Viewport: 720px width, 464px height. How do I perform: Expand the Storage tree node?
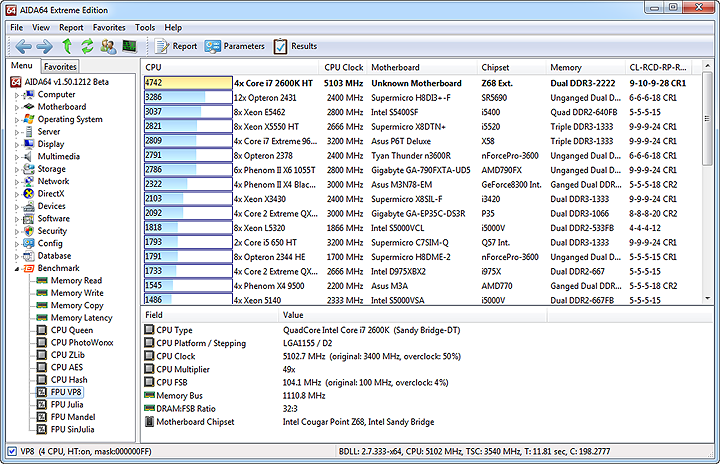pos(17,170)
